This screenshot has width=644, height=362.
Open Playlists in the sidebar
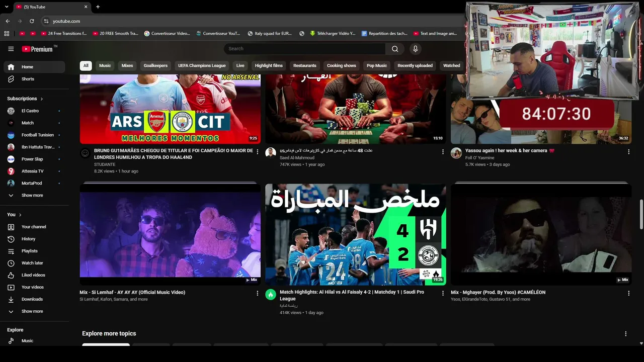click(x=34, y=251)
